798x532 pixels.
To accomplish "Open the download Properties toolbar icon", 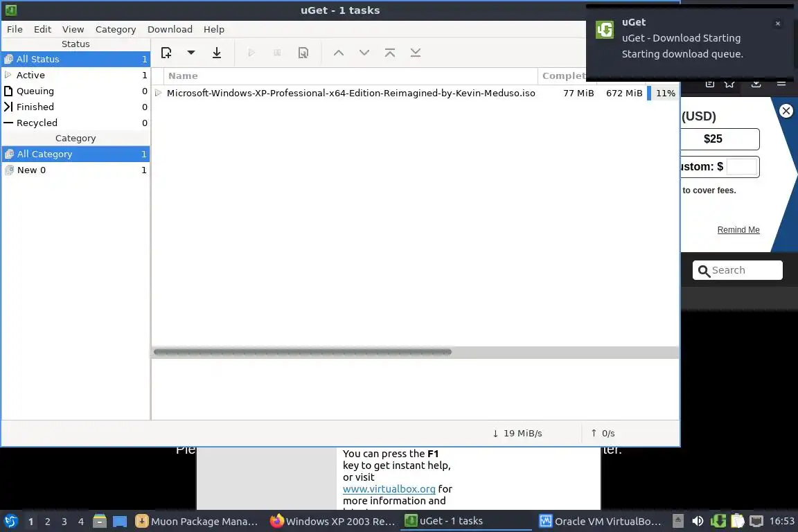I will (303, 53).
